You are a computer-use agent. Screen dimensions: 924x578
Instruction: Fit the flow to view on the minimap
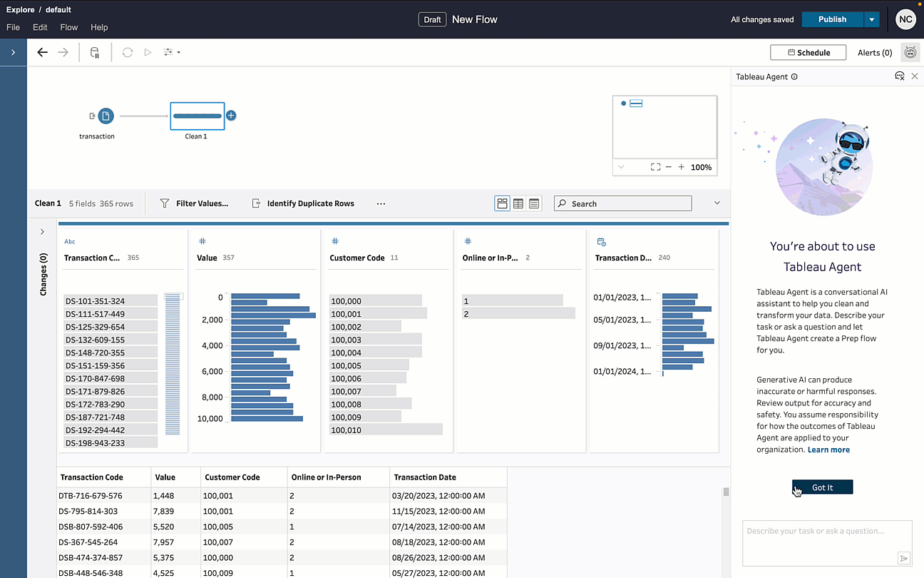(655, 167)
